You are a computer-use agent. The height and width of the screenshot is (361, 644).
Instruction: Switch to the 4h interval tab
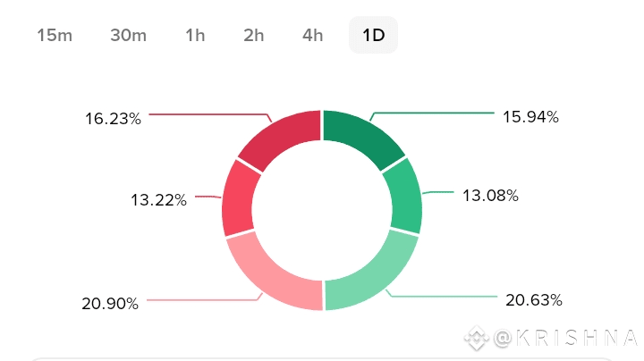312,36
